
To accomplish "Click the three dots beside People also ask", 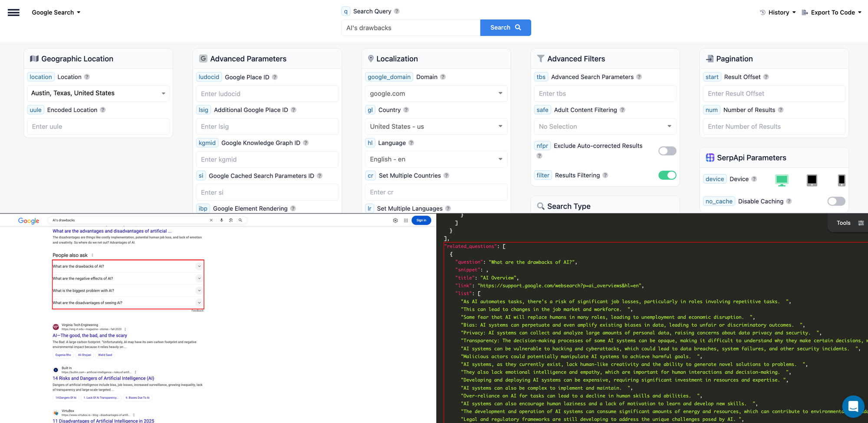I will (92, 255).
